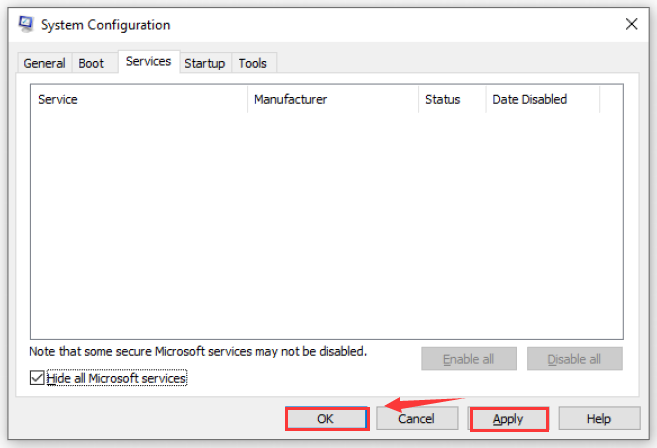Close the System Configuration window

[631, 24]
